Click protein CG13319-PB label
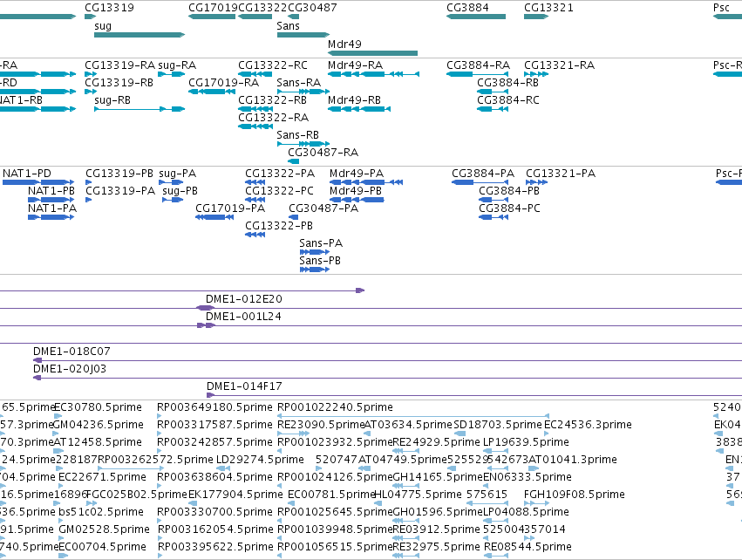 119,174
